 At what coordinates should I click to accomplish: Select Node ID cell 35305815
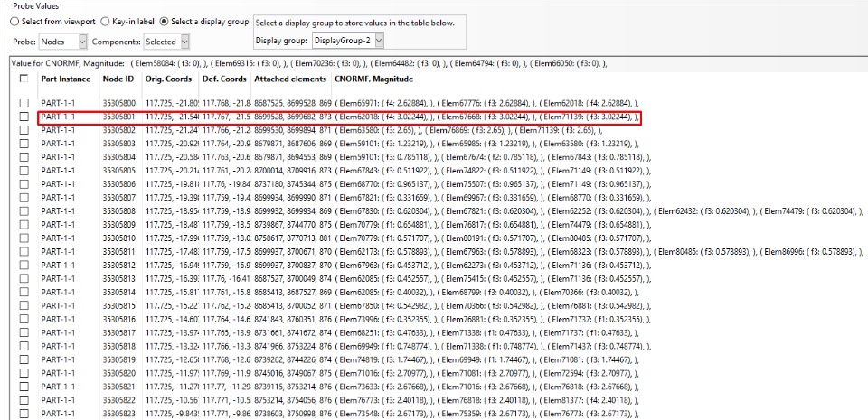point(119,305)
